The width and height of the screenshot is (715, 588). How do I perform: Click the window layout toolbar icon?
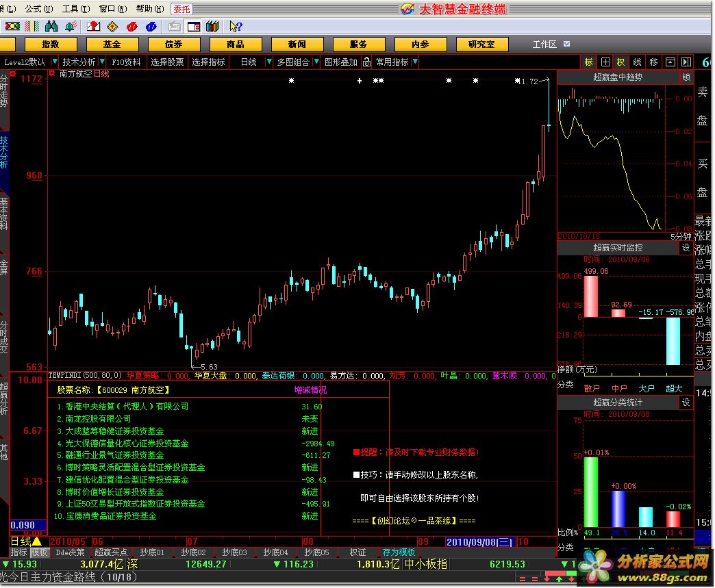[194, 27]
